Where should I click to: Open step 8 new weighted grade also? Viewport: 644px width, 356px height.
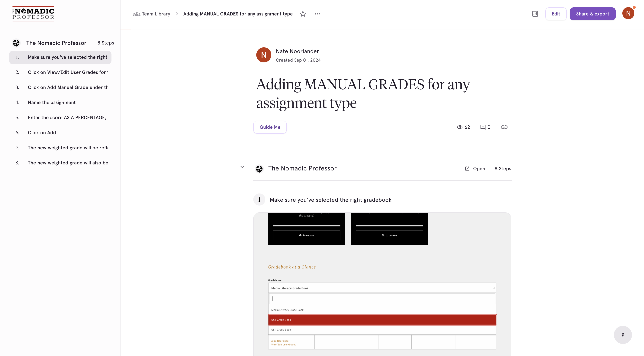[60, 163]
